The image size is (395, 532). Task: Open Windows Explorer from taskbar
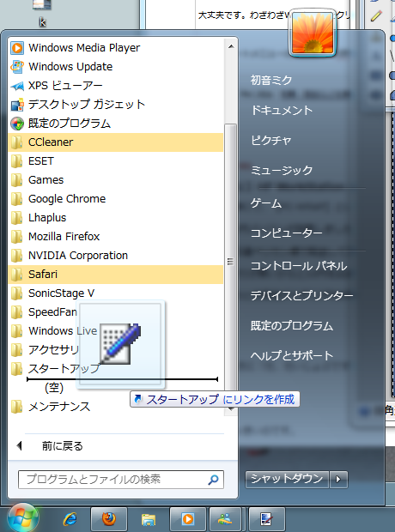pos(149,519)
